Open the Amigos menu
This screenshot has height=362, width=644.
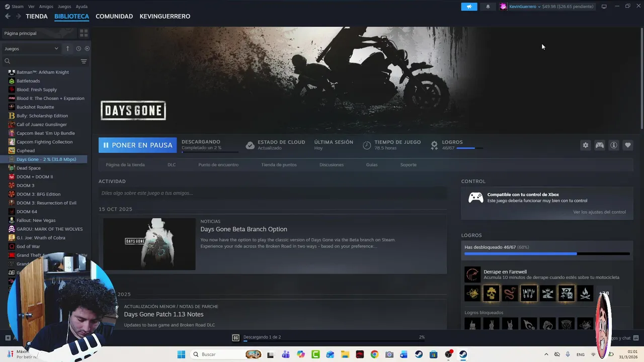coord(46,7)
